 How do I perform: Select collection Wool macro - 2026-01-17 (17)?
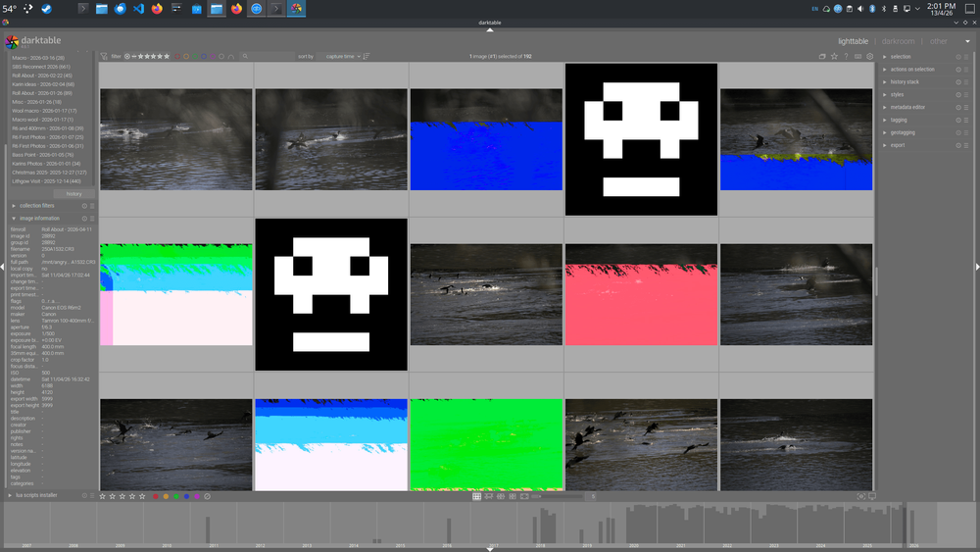click(x=44, y=111)
